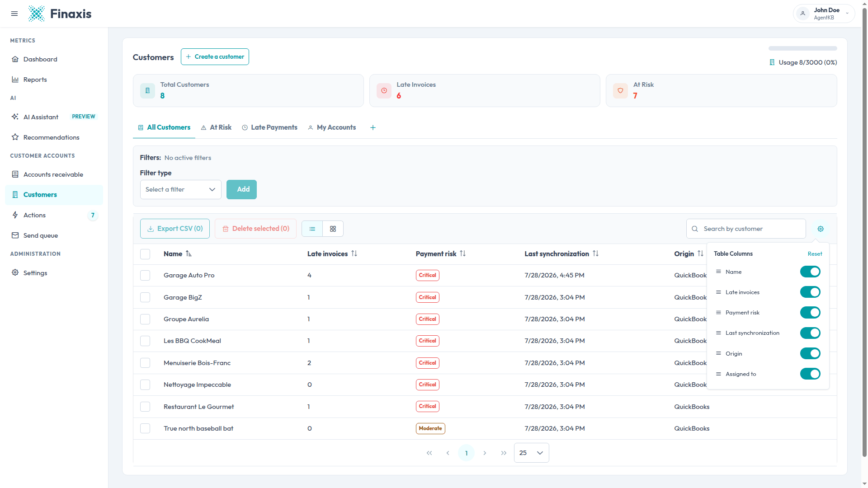The image size is (868, 488).
Task: Toggle Assigned to column visibility
Action: click(810, 374)
